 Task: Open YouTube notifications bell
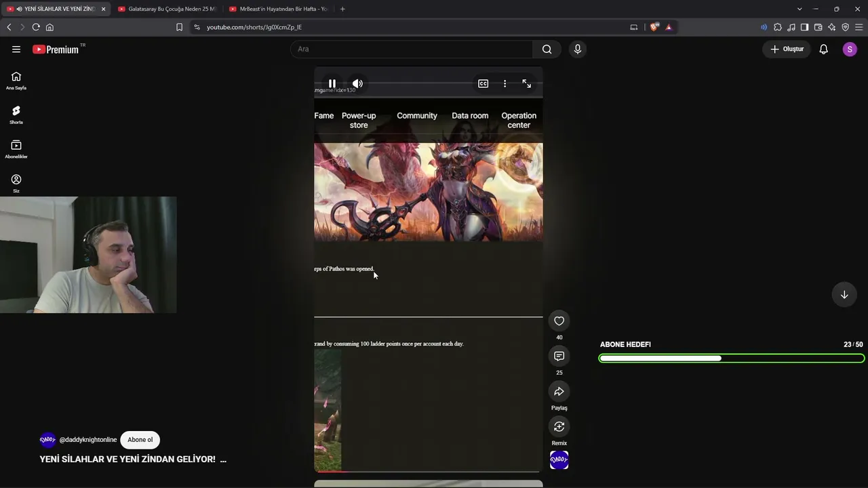824,49
